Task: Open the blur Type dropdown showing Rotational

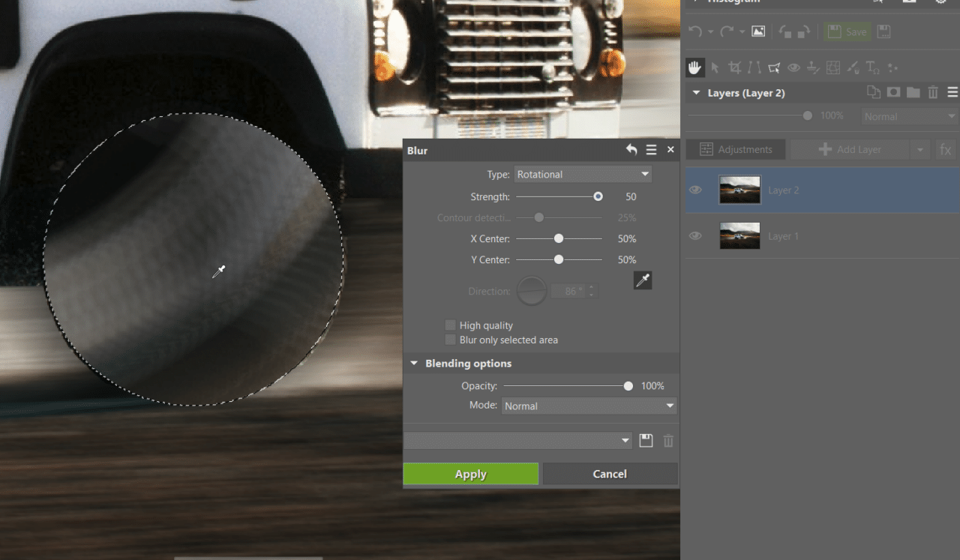Action: click(583, 173)
